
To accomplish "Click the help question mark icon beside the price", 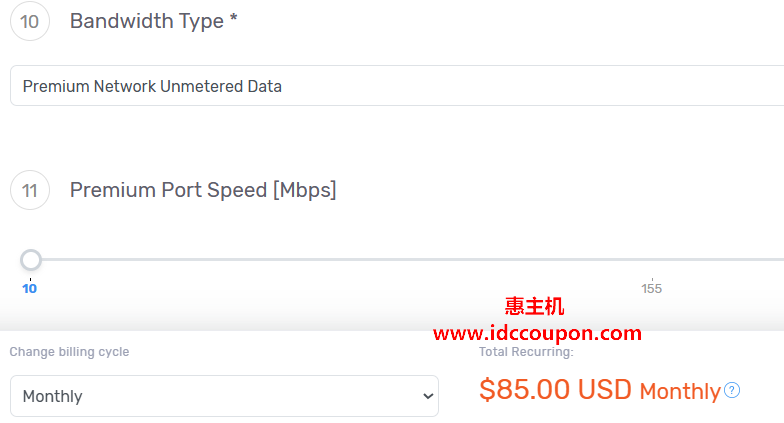I will [x=732, y=390].
